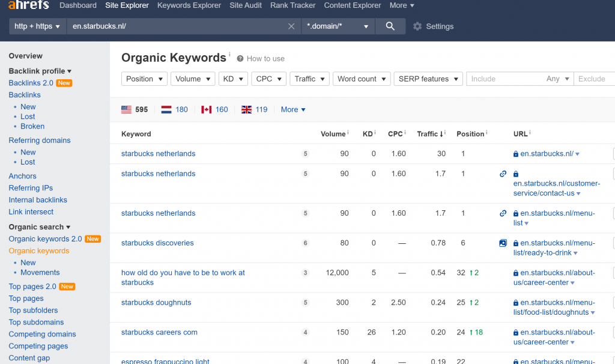Open the Word count filter dropdown
Screen dimensions: 615x364
362,79
